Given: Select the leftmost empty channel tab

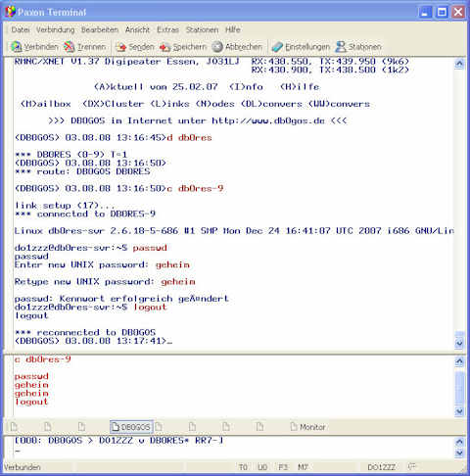Looking at the screenshot, I should (x=14, y=427).
